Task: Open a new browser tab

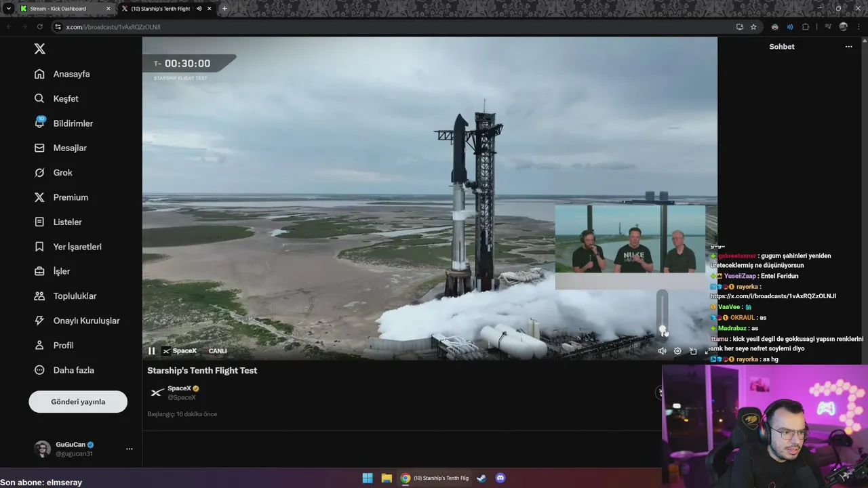Action: coord(224,9)
